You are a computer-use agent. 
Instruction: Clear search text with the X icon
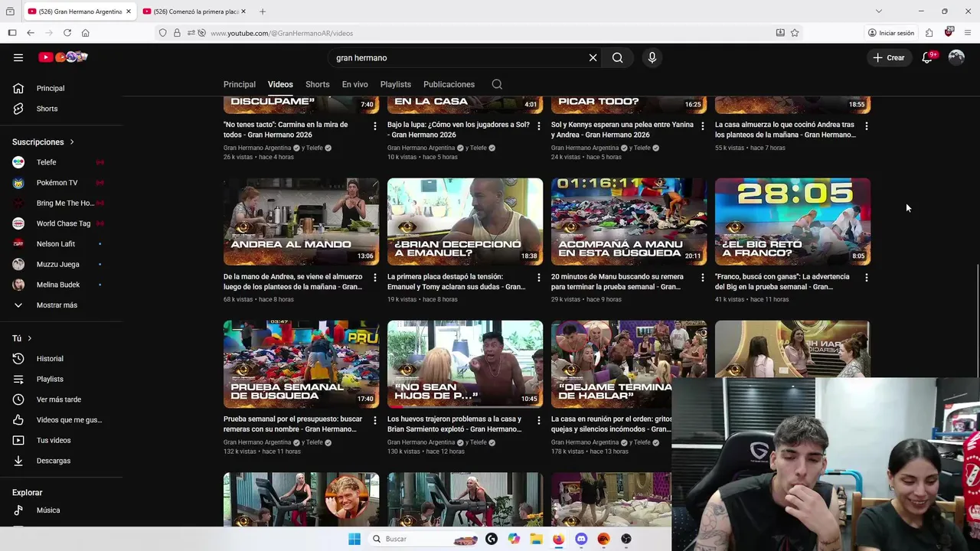click(x=593, y=57)
